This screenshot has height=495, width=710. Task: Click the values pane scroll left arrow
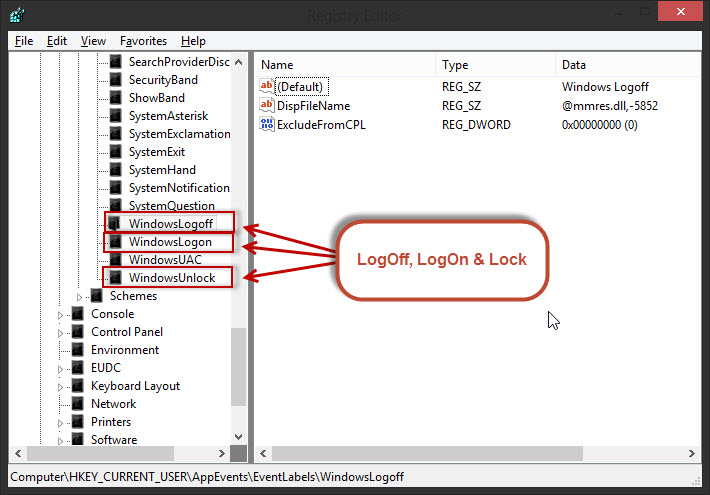click(x=263, y=453)
